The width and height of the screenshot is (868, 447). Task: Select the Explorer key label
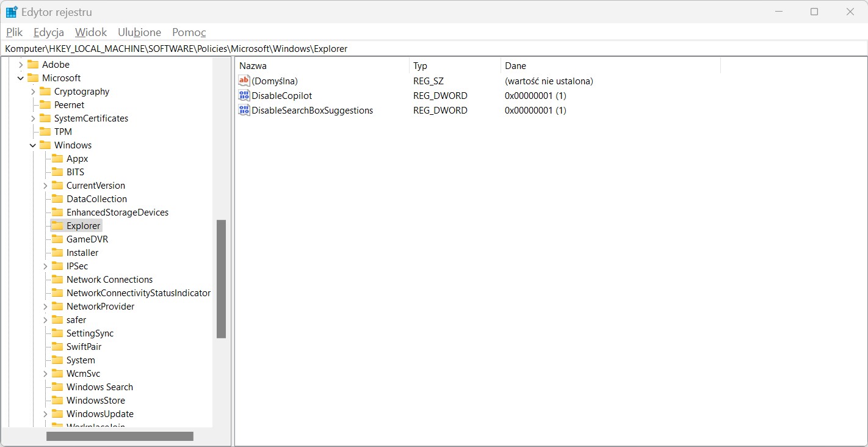click(x=83, y=226)
